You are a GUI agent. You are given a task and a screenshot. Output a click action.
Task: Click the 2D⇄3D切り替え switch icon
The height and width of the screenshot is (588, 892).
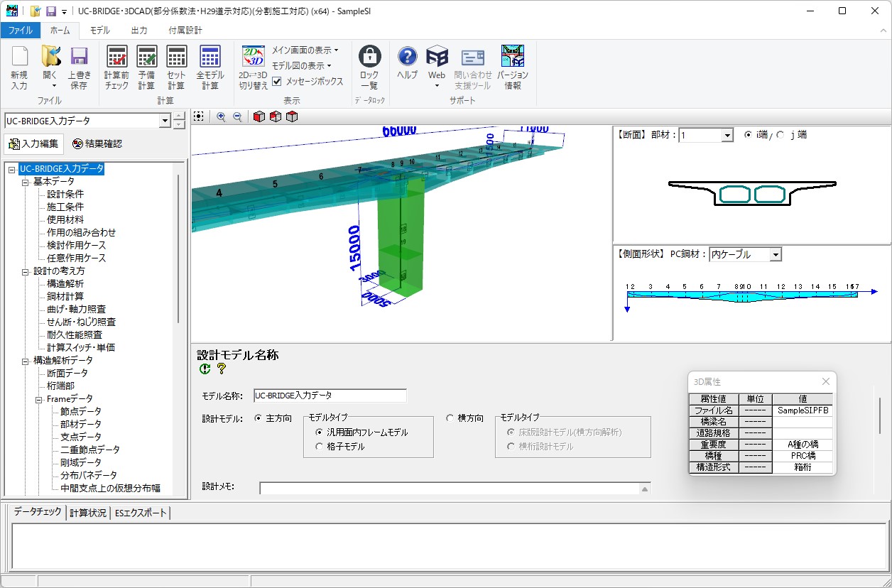point(253,67)
